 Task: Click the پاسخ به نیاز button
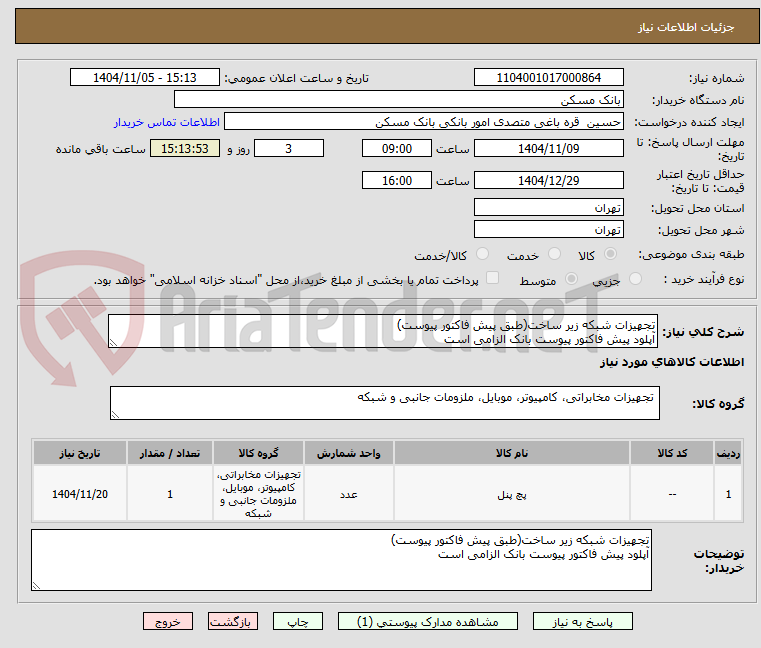[582, 621]
